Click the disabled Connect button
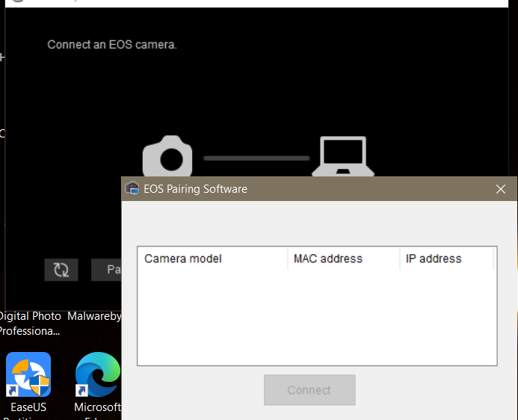This screenshot has width=518, height=420. tap(309, 390)
